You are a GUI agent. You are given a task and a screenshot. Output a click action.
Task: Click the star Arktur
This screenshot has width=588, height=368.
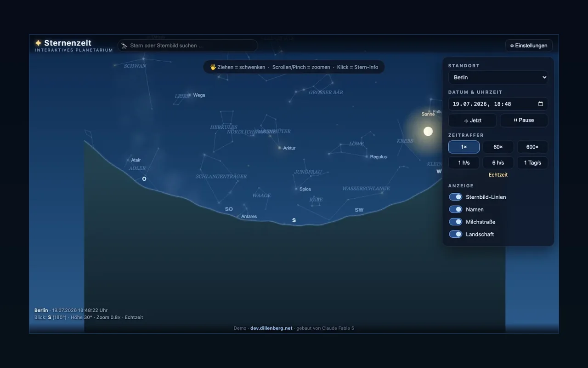(x=279, y=148)
